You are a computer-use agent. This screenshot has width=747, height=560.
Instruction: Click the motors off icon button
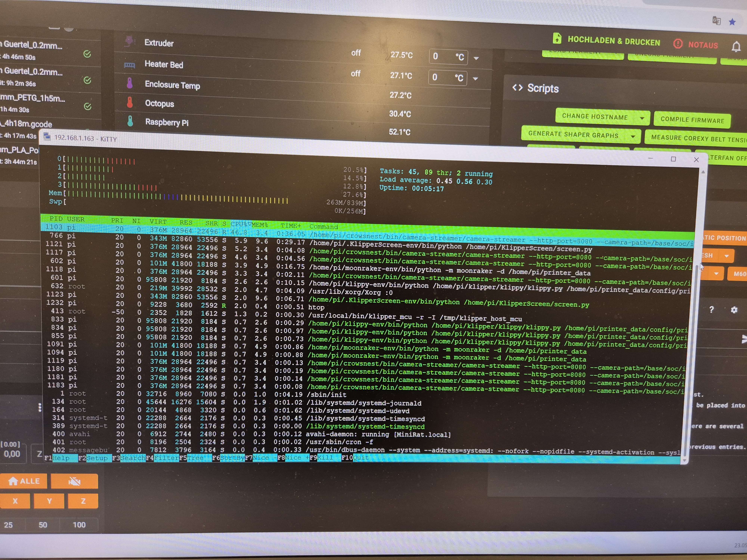click(74, 481)
